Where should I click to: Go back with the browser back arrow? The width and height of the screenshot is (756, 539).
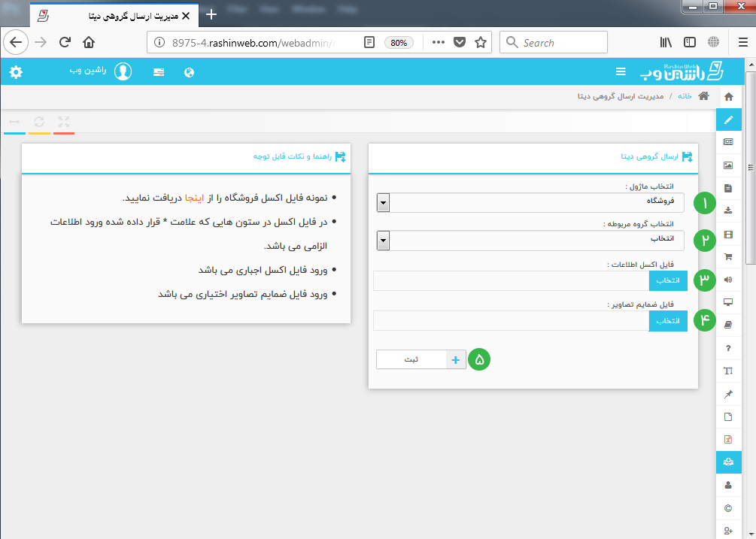[x=16, y=42]
